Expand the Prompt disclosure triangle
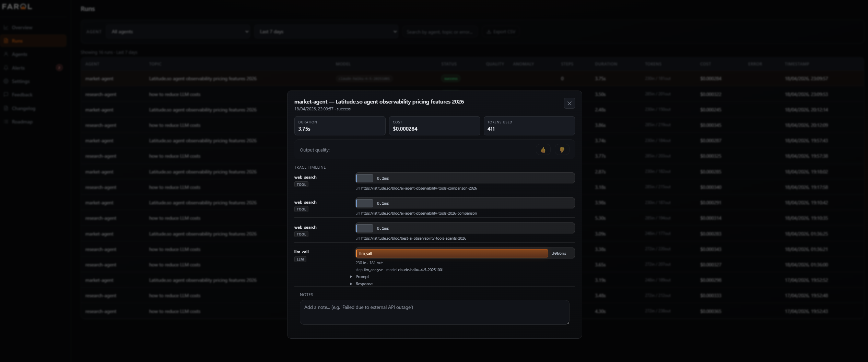 click(x=351, y=277)
